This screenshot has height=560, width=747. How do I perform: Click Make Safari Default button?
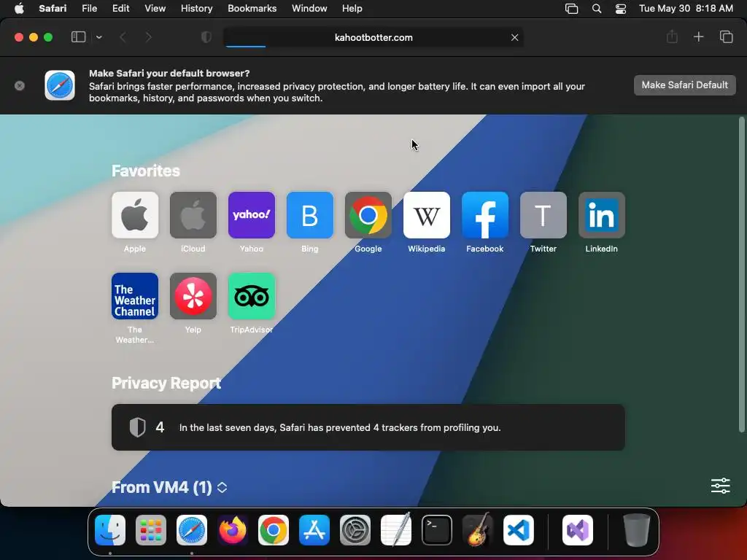point(684,85)
